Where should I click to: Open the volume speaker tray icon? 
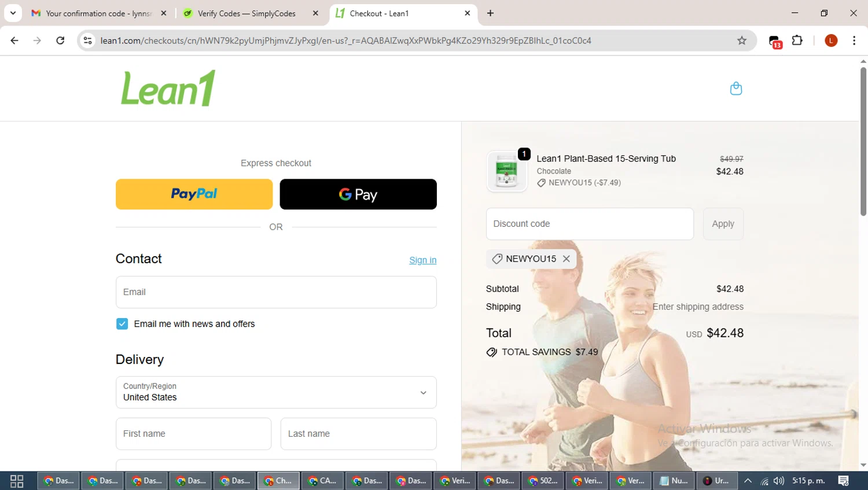pos(779,481)
